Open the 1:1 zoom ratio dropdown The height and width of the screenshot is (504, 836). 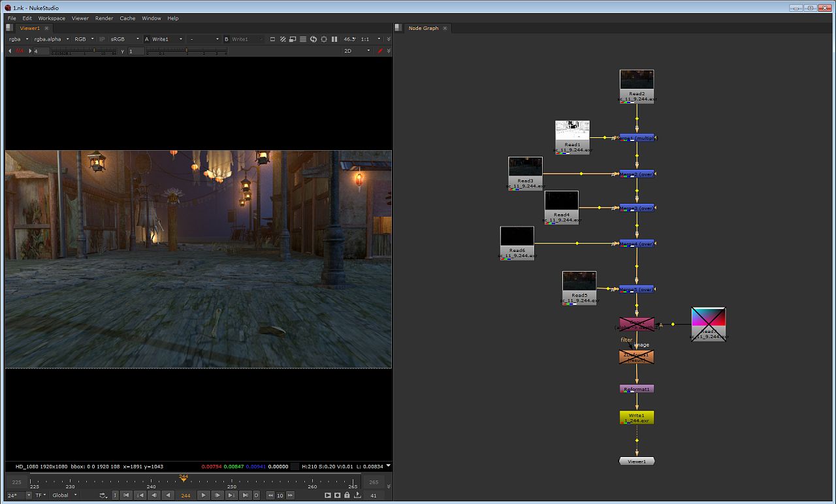coord(370,39)
